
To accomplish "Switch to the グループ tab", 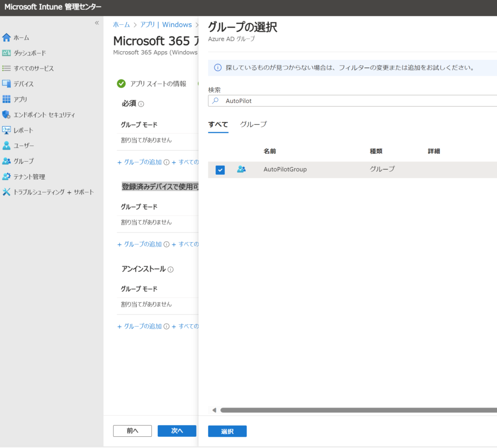I will pyautogui.click(x=253, y=125).
